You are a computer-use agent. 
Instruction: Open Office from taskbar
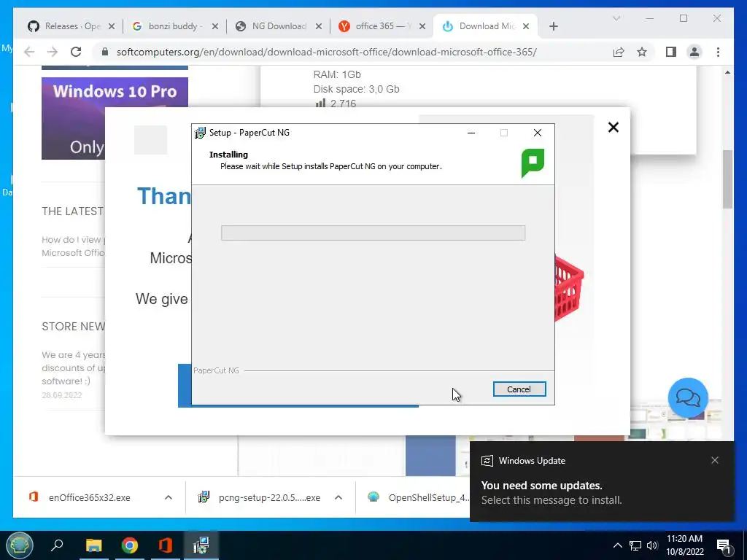[x=166, y=545]
